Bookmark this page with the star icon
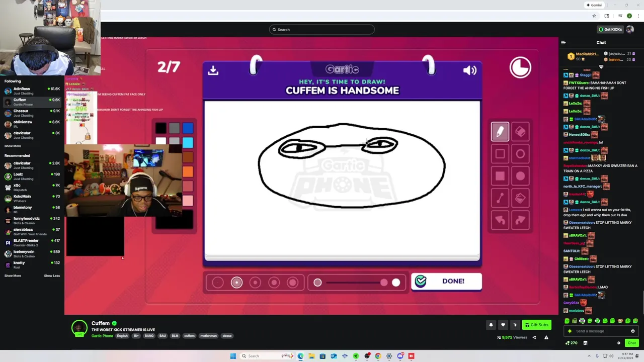644x362 pixels. 594,16
